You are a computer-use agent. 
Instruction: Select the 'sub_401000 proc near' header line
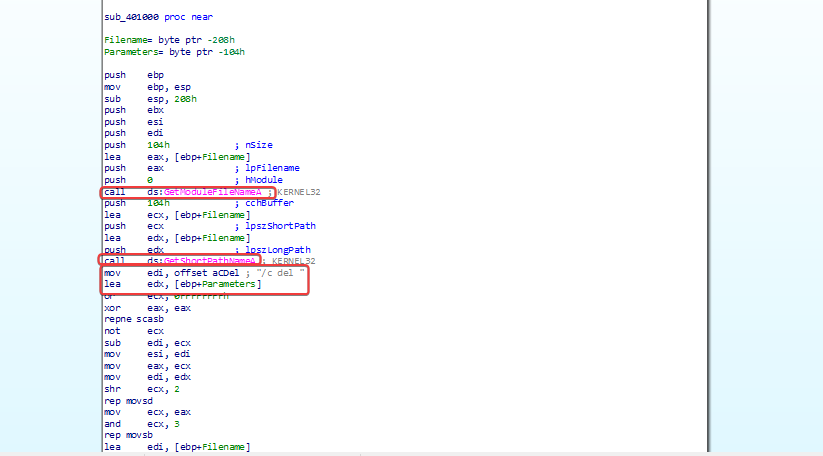tap(159, 17)
